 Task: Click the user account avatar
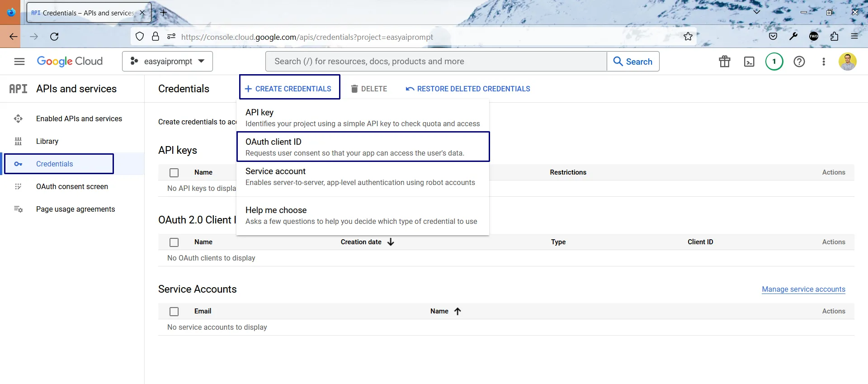tap(848, 62)
